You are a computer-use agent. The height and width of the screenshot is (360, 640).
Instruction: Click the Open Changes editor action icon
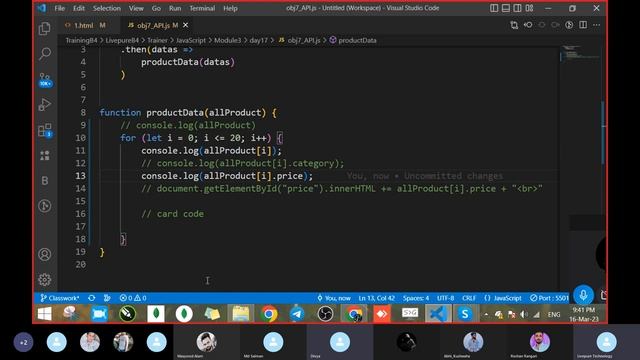click(x=514, y=25)
